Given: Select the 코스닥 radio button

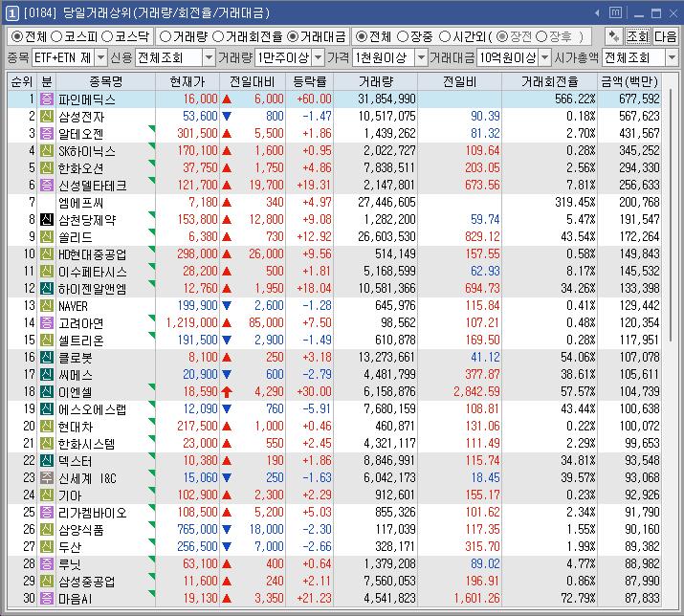Looking at the screenshot, I should (x=107, y=36).
